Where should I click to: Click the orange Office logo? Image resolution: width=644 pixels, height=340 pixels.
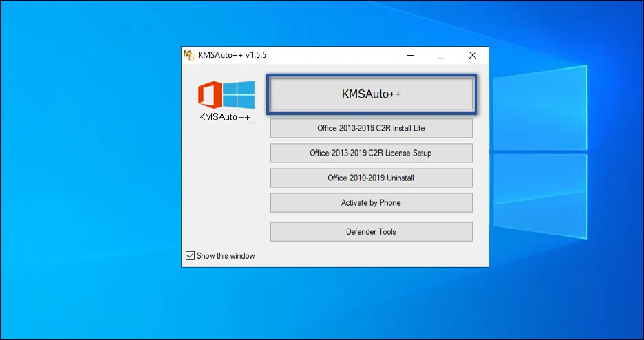point(210,95)
